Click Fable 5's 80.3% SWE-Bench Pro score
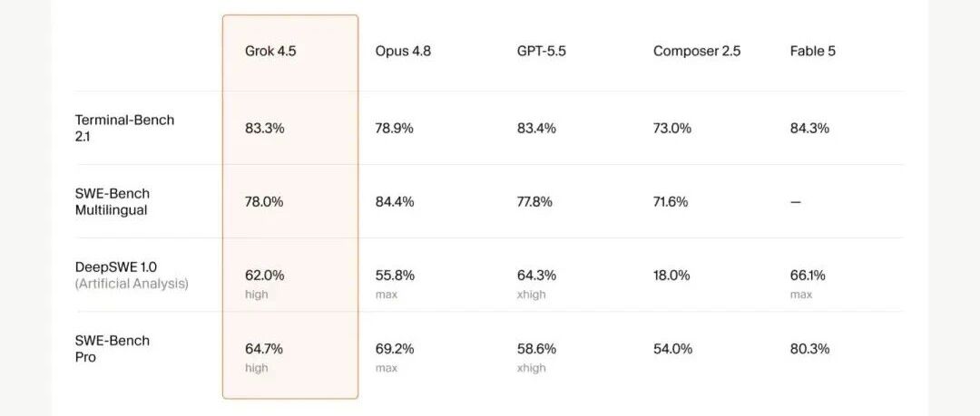 click(810, 349)
